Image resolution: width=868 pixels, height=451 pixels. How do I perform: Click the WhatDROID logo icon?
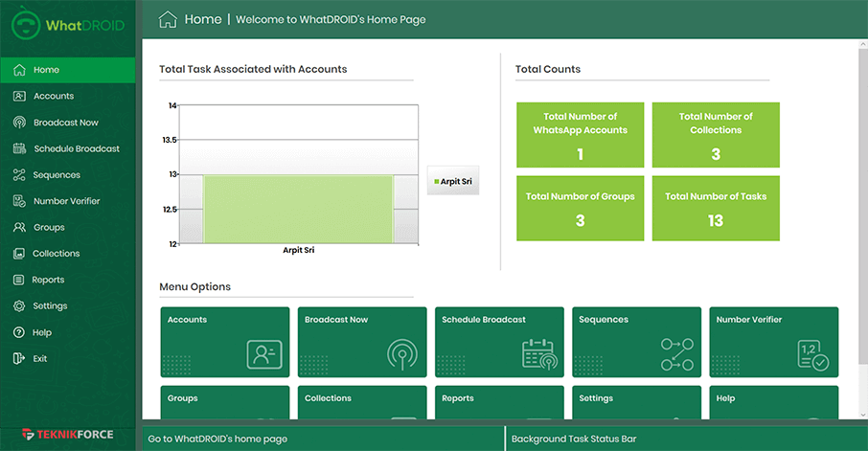pyautogui.click(x=26, y=25)
